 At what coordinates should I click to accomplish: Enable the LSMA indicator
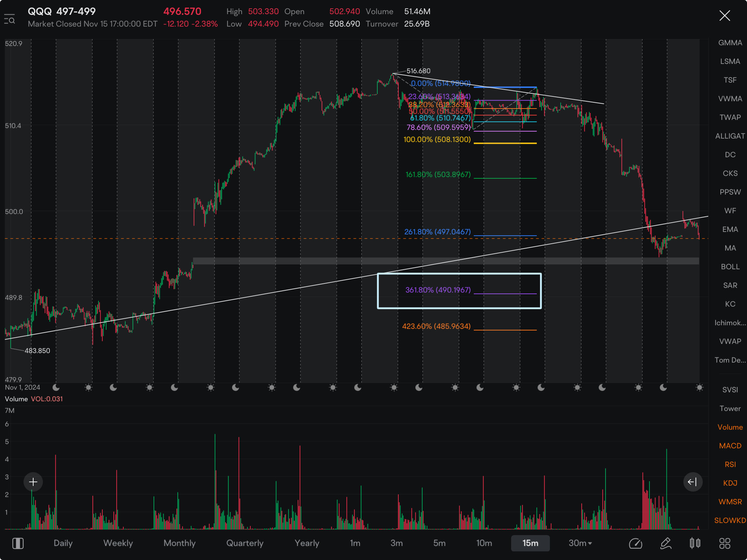click(x=730, y=61)
